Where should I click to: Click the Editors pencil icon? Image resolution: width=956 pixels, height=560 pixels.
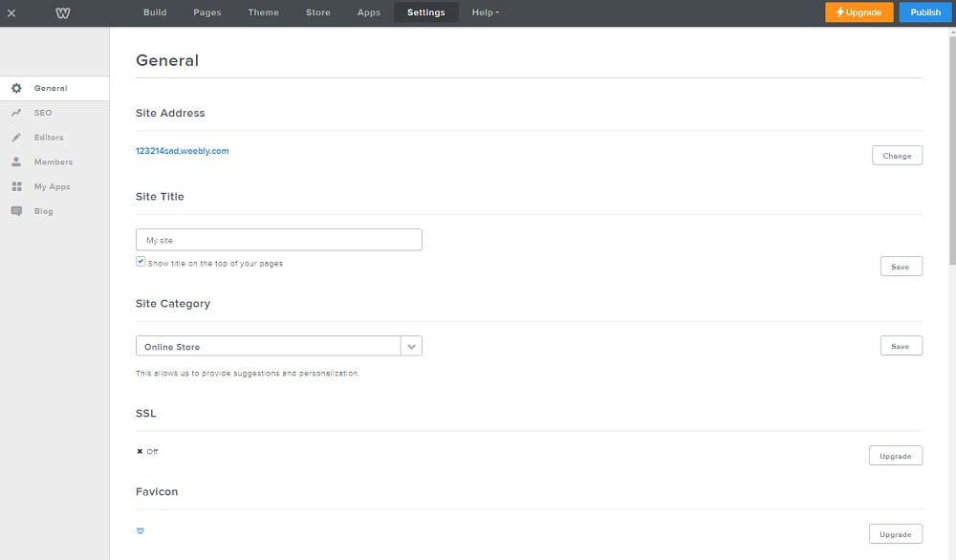[16, 138]
